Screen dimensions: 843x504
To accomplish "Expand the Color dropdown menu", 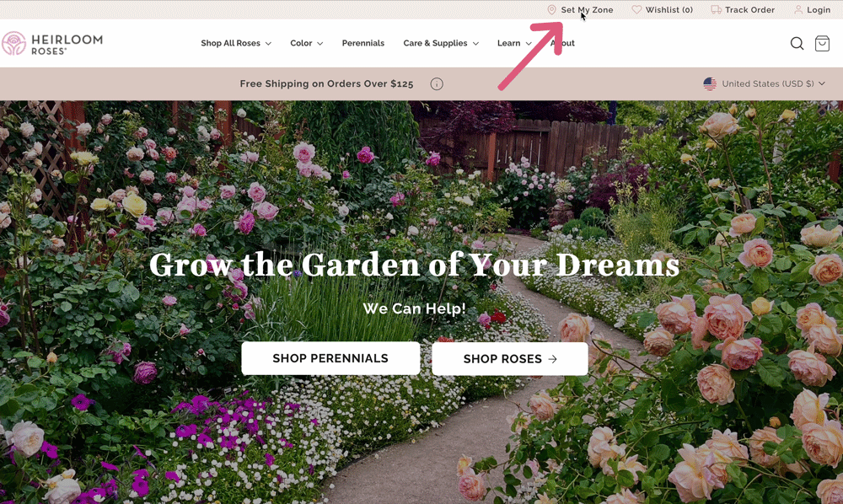I will coord(307,43).
